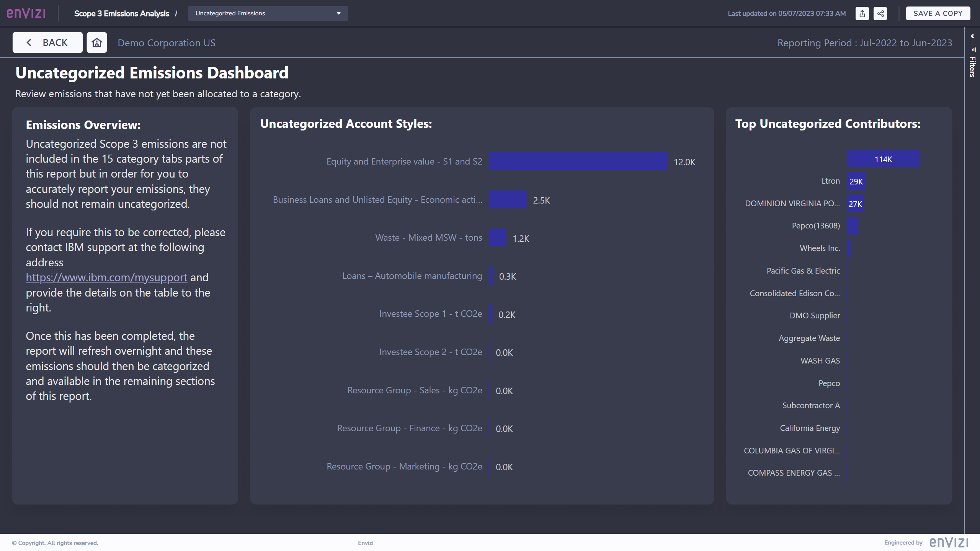Click the 'Wheels Inc.' contributor label
The image size is (980, 551).
pos(820,248)
